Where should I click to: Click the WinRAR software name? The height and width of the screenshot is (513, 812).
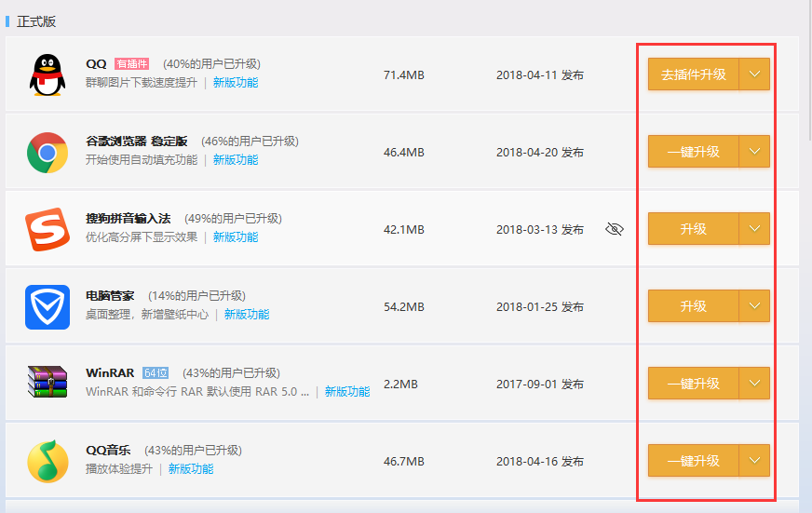pyautogui.click(x=110, y=372)
